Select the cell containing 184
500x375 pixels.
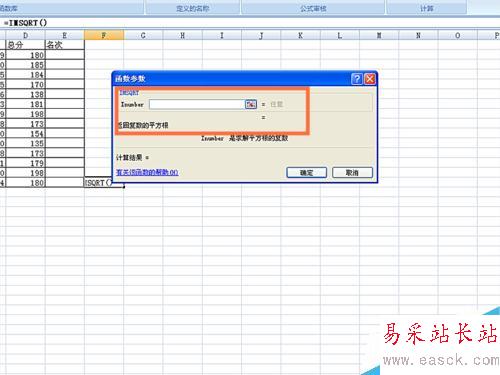tap(25, 74)
